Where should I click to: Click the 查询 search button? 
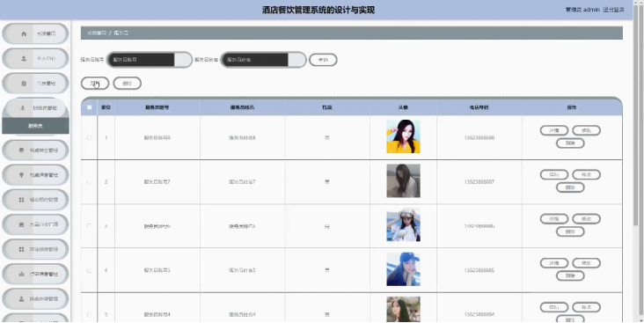(x=323, y=60)
